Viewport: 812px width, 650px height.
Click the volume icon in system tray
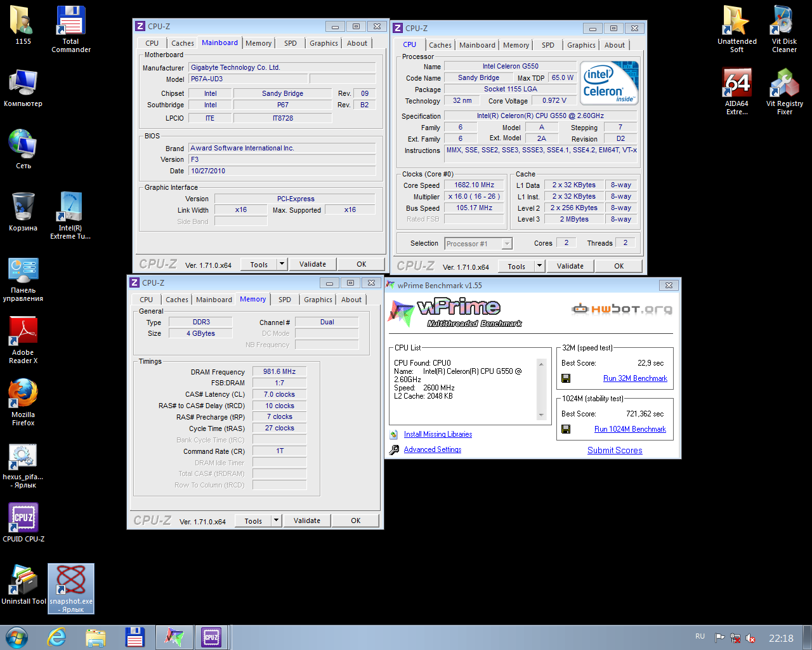point(751,638)
